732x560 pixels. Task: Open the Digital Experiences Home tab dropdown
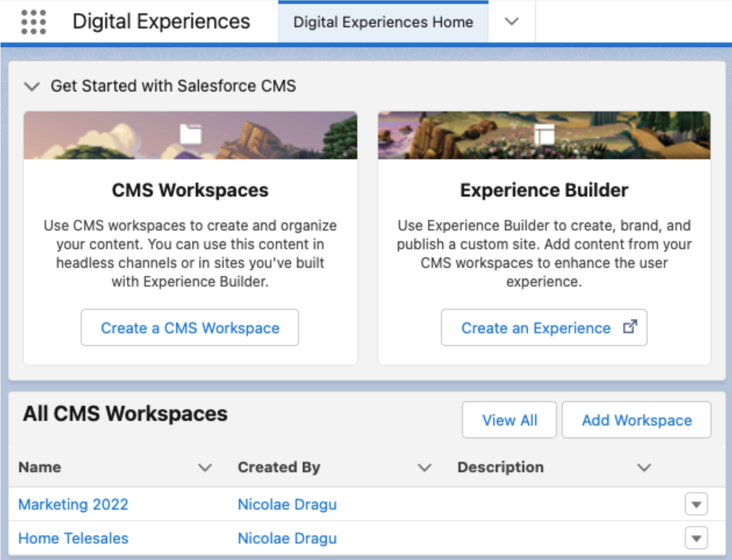(x=511, y=22)
